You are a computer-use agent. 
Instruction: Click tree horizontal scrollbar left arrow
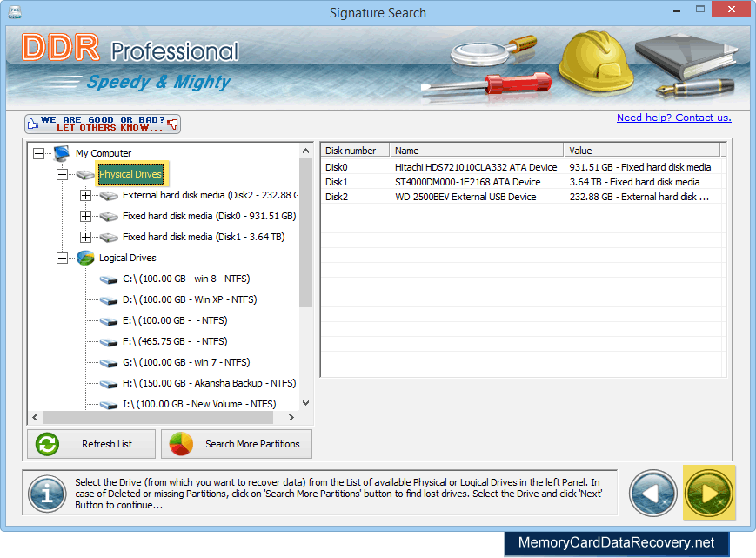pos(35,418)
